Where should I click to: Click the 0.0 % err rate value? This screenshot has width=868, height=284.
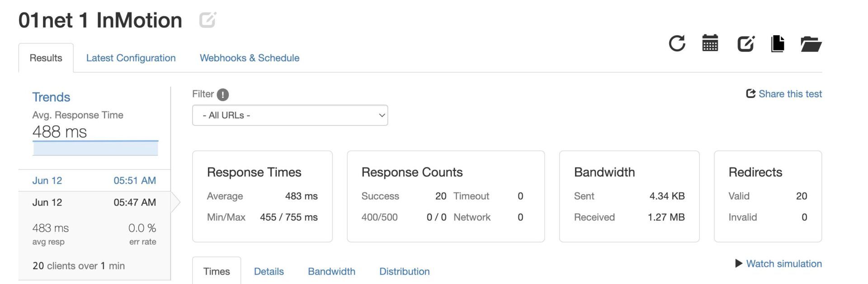click(142, 228)
